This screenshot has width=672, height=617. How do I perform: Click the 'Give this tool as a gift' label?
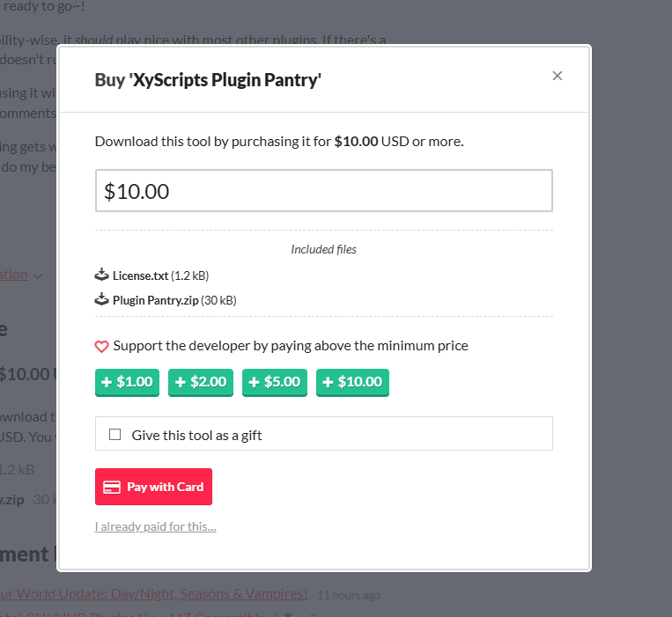click(196, 436)
